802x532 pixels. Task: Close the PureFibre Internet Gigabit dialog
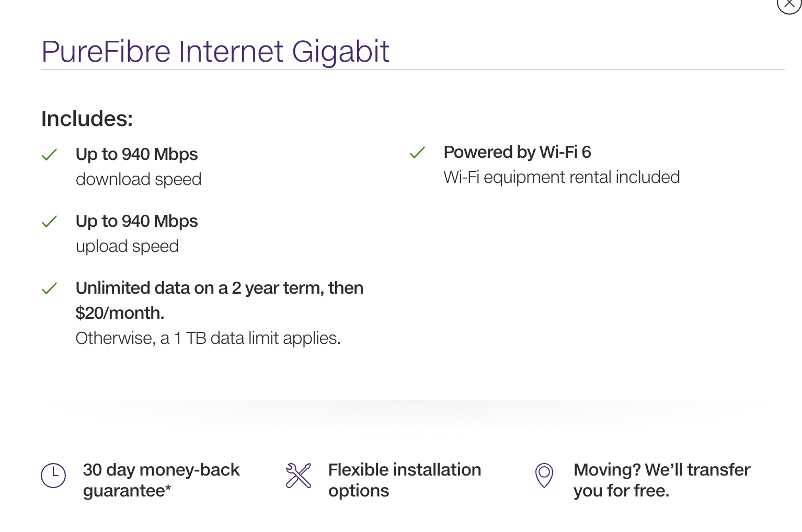tap(789, 3)
